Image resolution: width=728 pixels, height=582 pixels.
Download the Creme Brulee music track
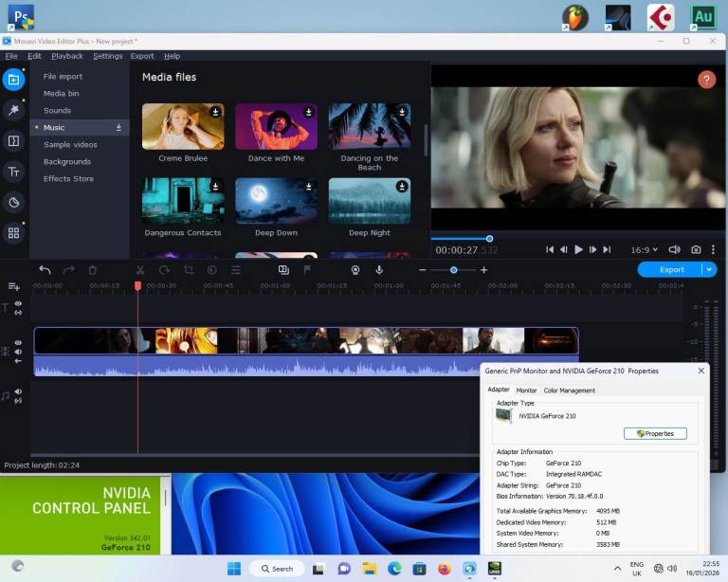[215, 112]
